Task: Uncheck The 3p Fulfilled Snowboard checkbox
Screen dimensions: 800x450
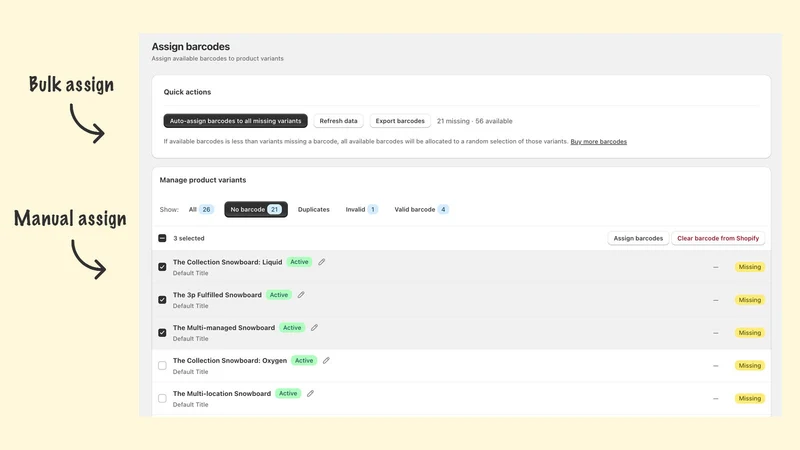Action: click(x=162, y=299)
